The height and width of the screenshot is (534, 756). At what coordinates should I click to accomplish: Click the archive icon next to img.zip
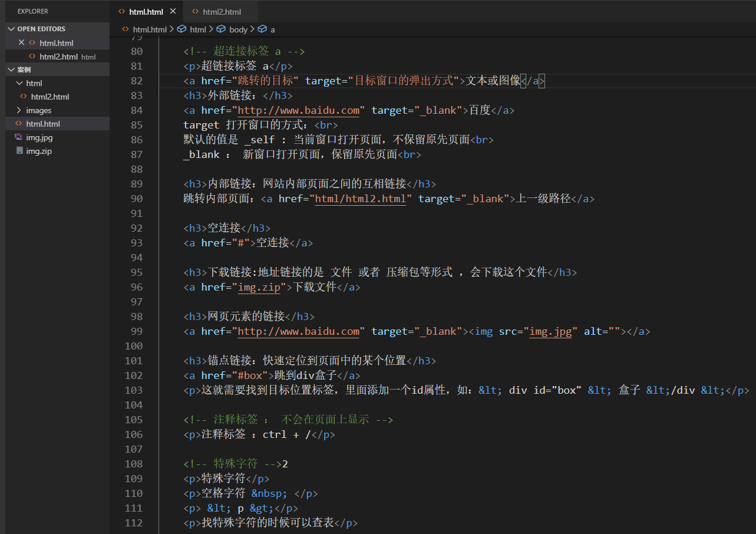19,151
